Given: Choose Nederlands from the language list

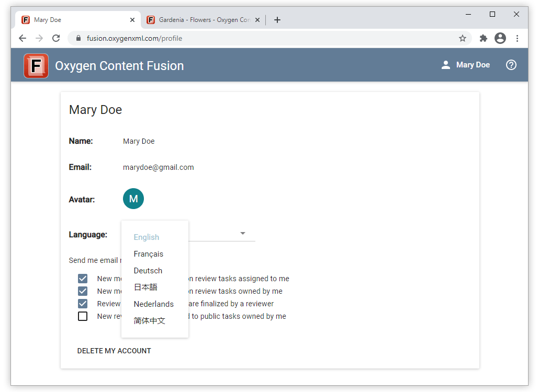Looking at the screenshot, I should coord(155,304).
